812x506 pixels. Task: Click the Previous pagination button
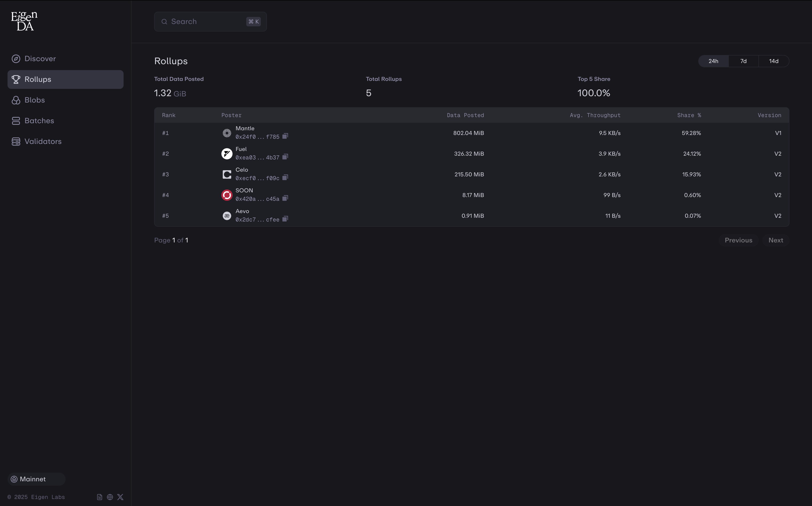pos(739,240)
